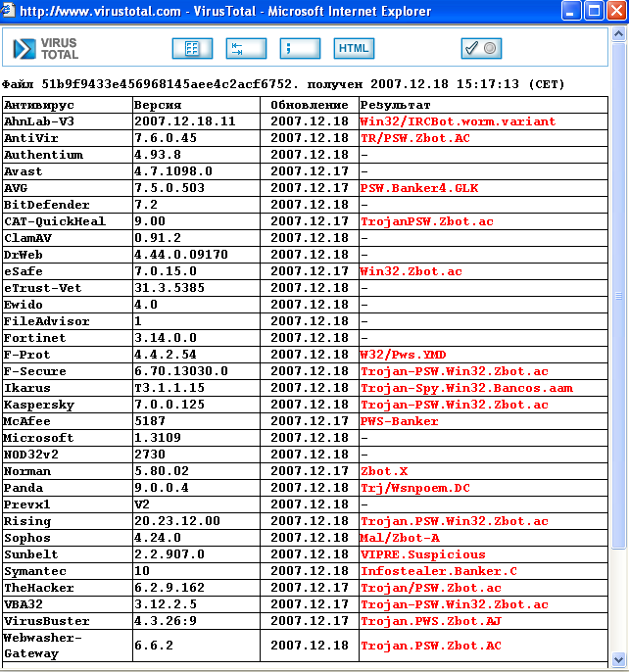This screenshot has width=629, height=672.
Task: Click Panda version 9.0.0.4
Action: [x=162, y=488]
